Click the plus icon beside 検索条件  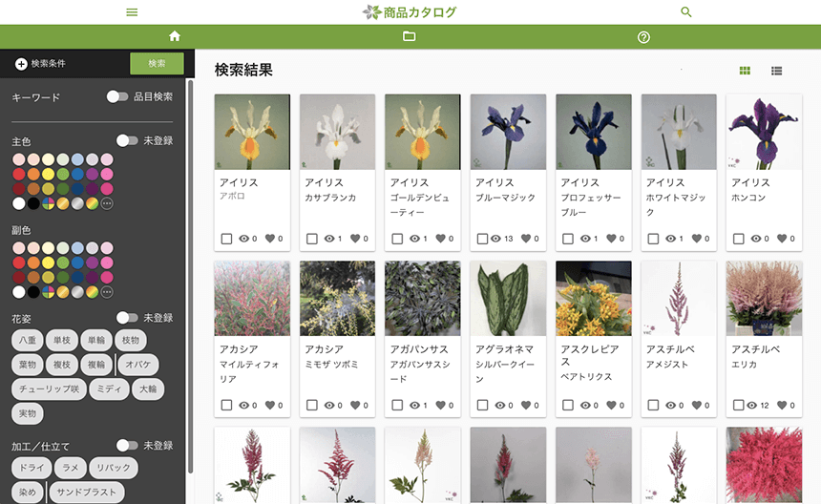click(x=21, y=64)
